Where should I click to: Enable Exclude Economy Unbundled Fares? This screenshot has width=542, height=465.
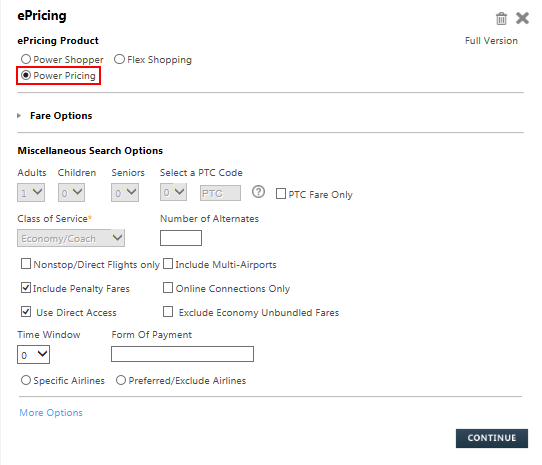[168, 311]
